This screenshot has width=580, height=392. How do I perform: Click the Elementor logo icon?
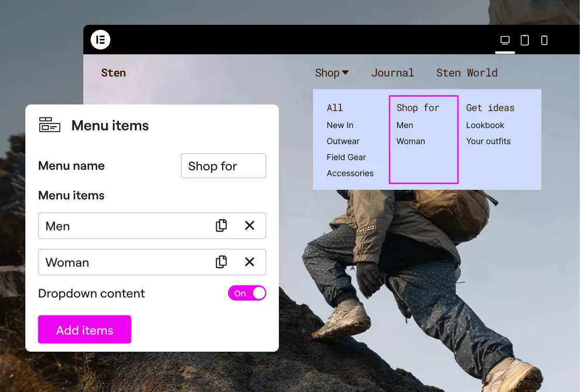(100, 40)
